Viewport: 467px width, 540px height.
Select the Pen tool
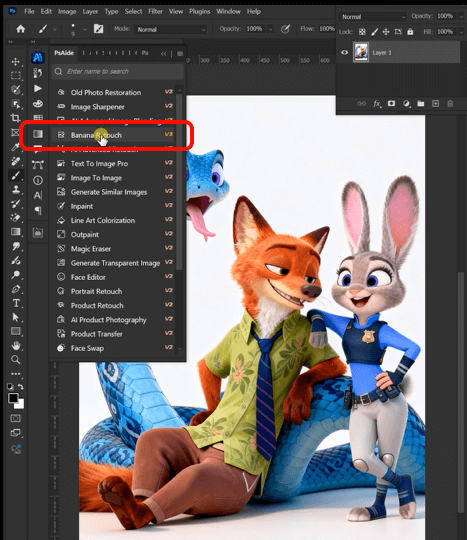(x=15, y=289)
